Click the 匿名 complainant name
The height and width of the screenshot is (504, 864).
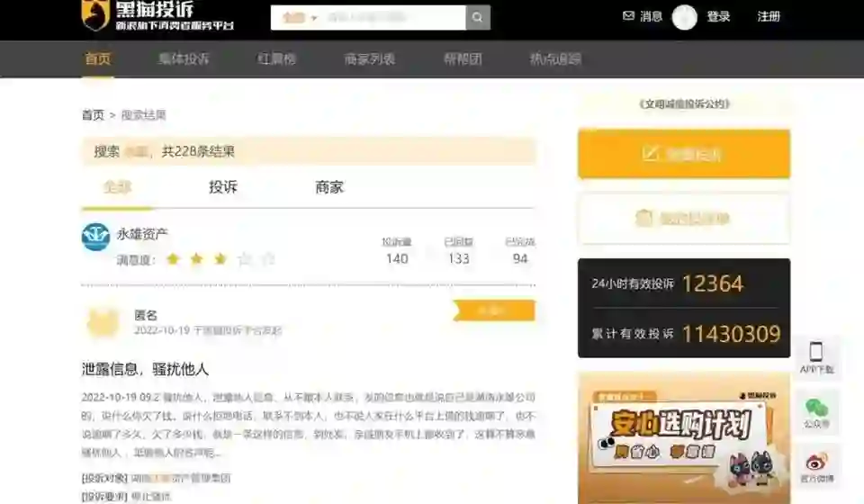pos(146,315)
